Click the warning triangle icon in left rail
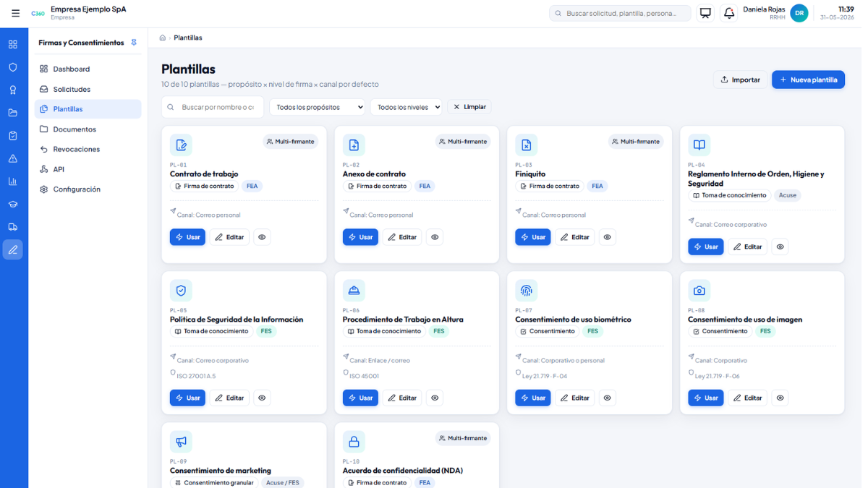868x488 pixels. click(x=13, y=158)
